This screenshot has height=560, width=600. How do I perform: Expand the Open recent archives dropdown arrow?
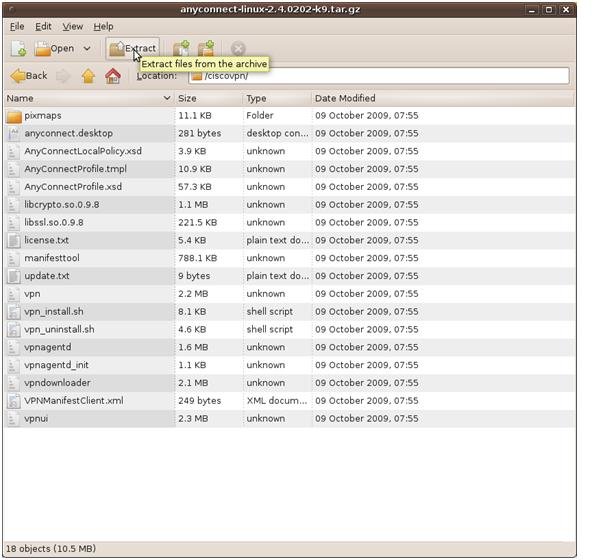click(x=87, y=49)
